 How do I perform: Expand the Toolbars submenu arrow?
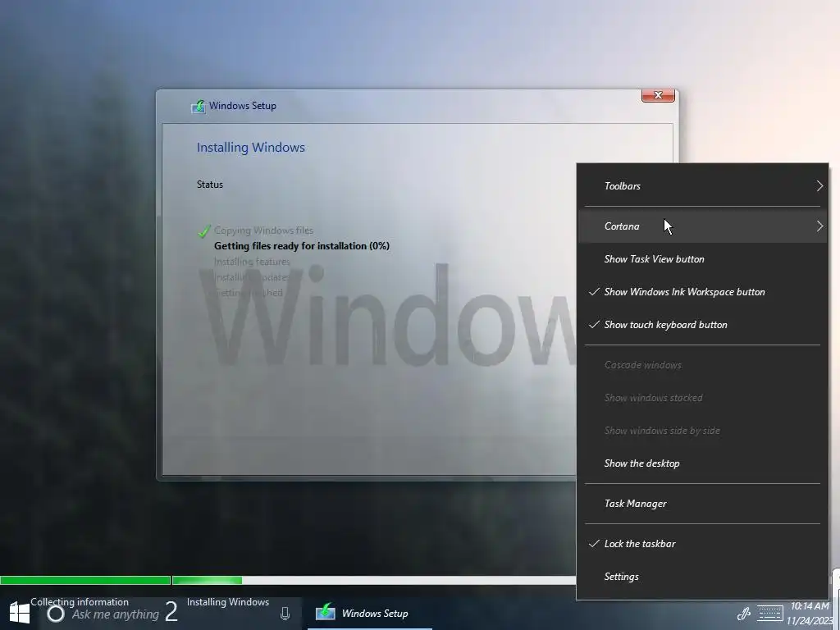[x=819, y=186]
